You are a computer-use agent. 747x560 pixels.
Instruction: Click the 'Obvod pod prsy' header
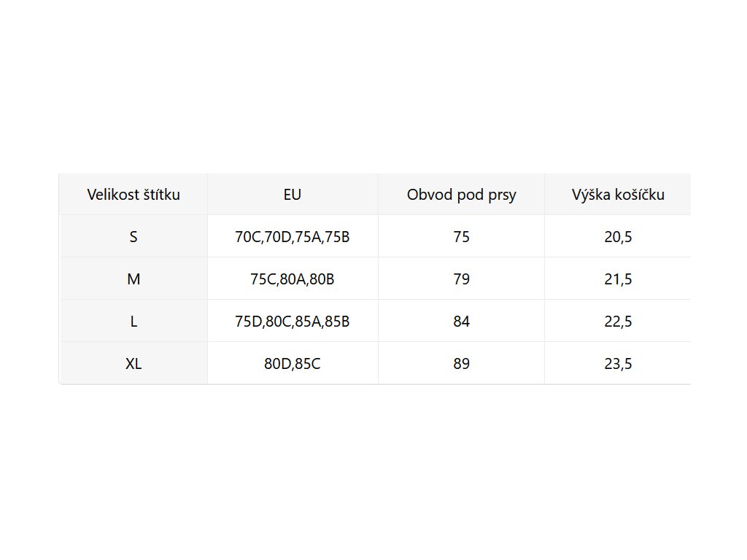click(461, 195)
